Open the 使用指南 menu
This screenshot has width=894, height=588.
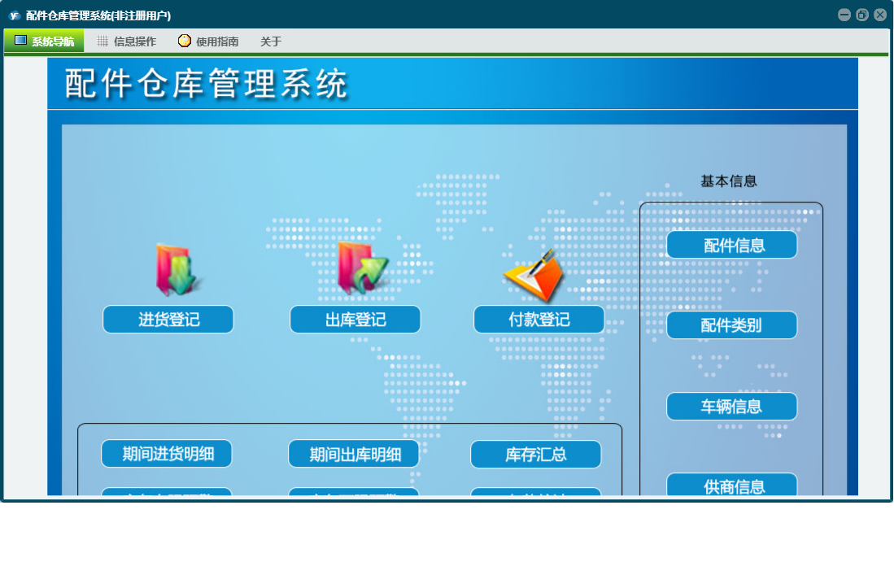[208, 41]
